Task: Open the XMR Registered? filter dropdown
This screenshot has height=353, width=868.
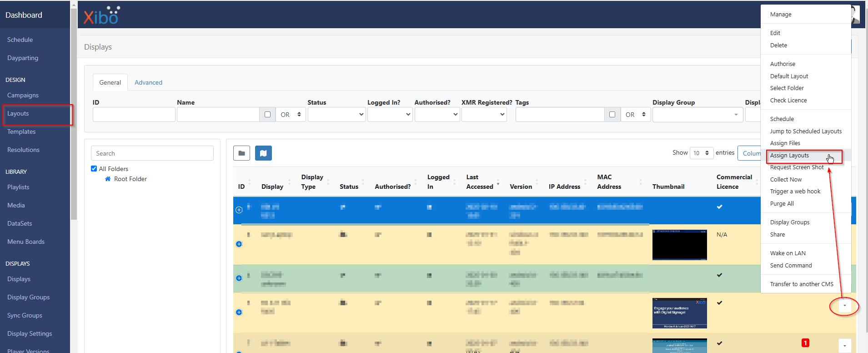Action: [484, 115]
